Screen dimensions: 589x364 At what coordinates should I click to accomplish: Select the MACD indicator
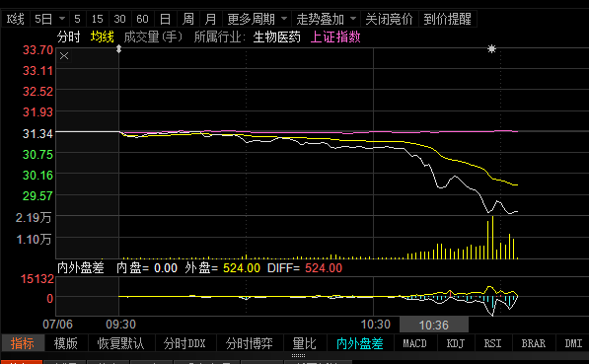pos(414,343)
